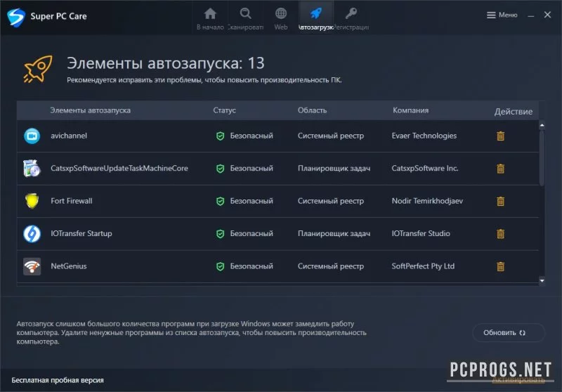Click CatsxpSoftware Inc. company cell
The width and height of the screenshot is (562, 392).
coord(425,169)
